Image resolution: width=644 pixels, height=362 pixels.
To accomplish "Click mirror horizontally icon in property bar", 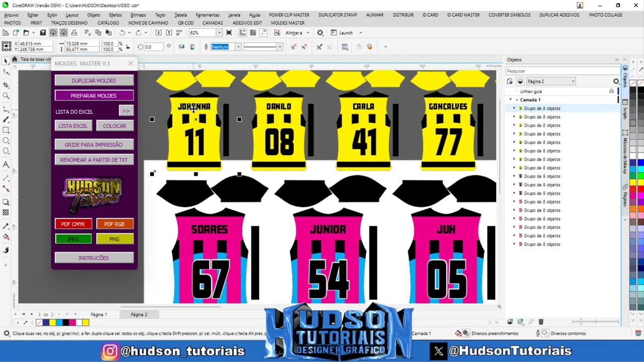I will tap(182, 47).
